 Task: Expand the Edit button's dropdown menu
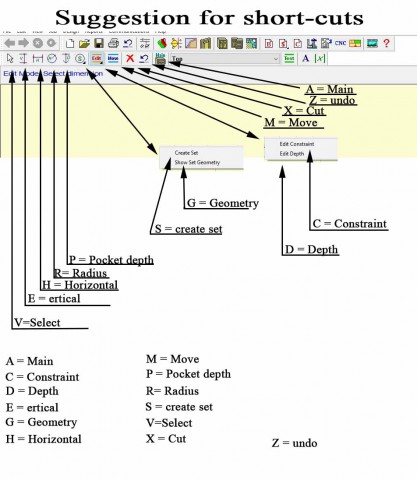coord(101,63)
